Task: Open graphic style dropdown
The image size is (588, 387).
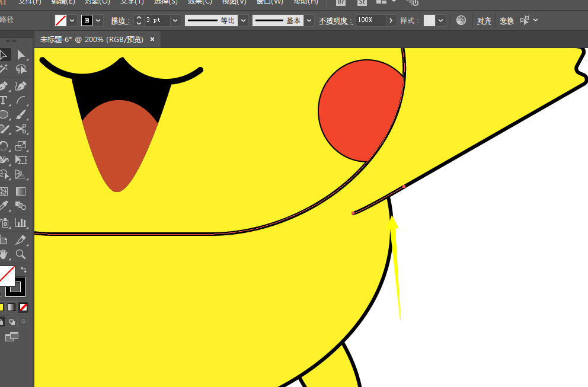Action: pos(440,20)
